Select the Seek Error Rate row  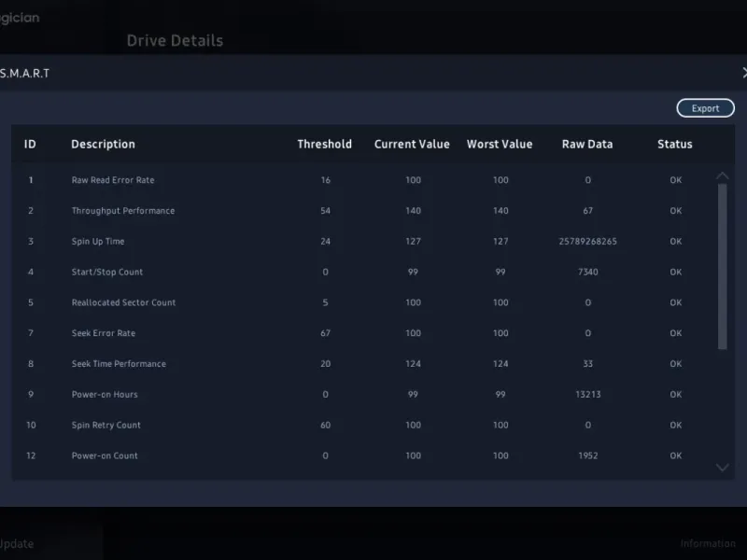tap(364, 333)
